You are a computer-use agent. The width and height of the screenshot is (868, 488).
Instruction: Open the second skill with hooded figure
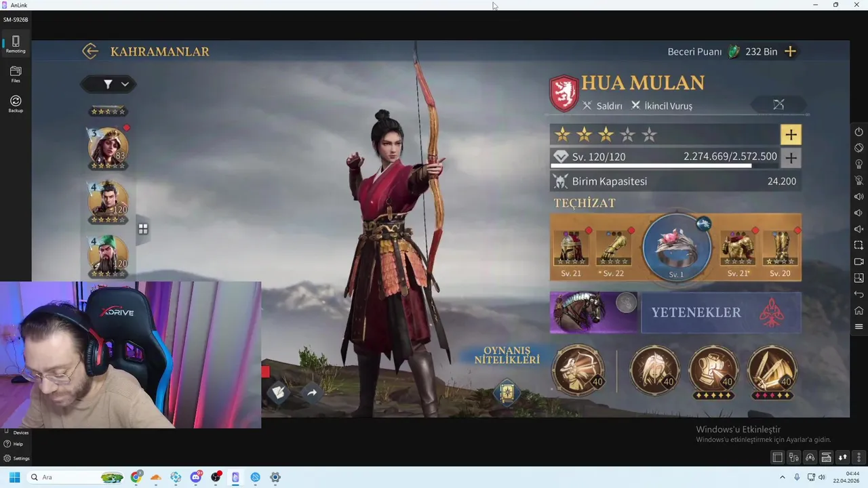click(x=654, y=370)
